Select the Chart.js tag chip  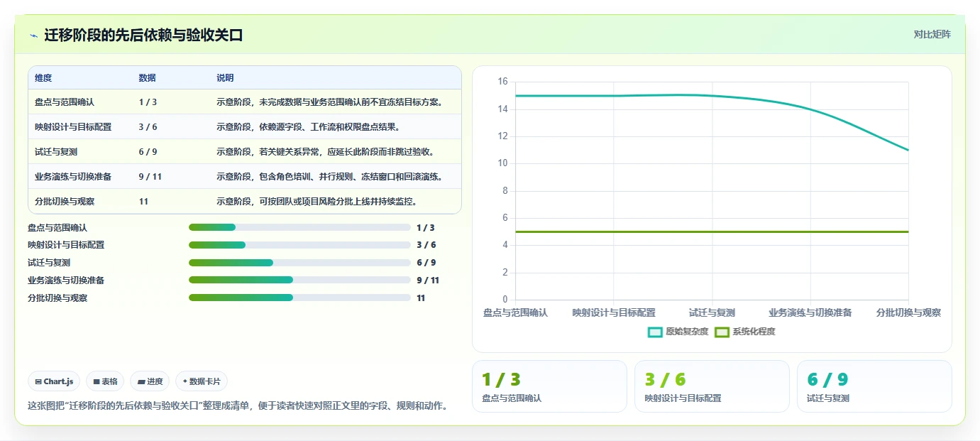click(x=54, y=381)
